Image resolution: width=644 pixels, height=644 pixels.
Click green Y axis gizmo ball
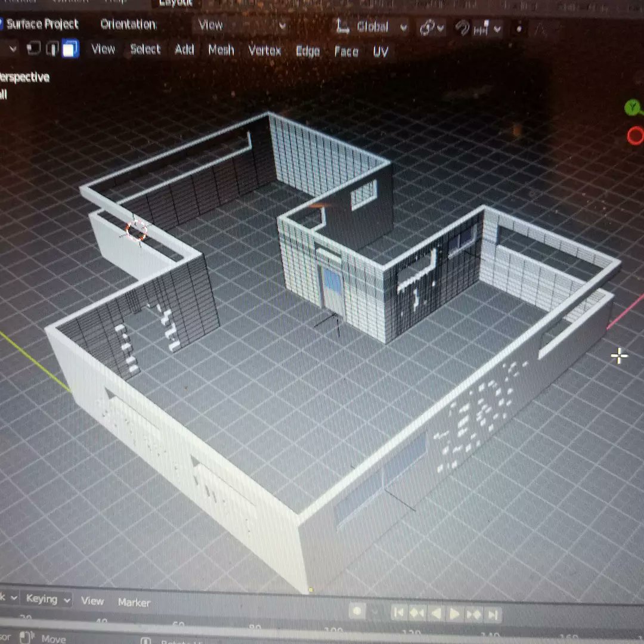633,107
